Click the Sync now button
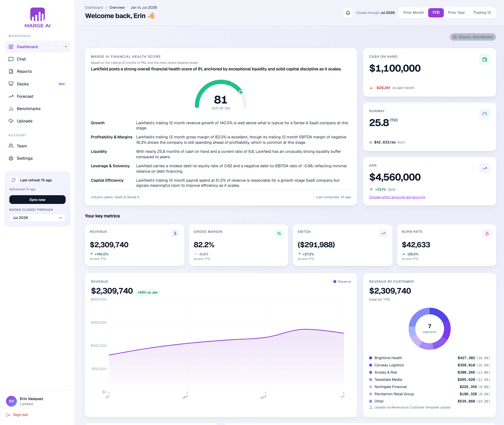 (37, 200)
